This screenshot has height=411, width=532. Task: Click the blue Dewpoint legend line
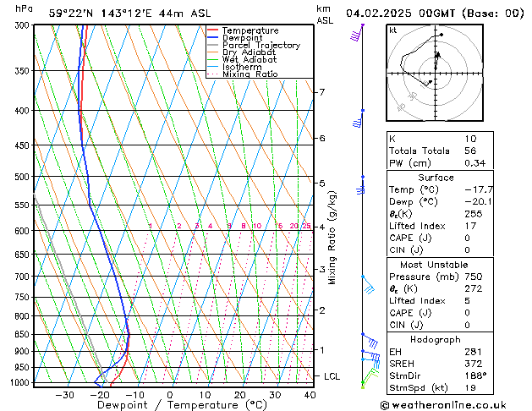[212, 37]
